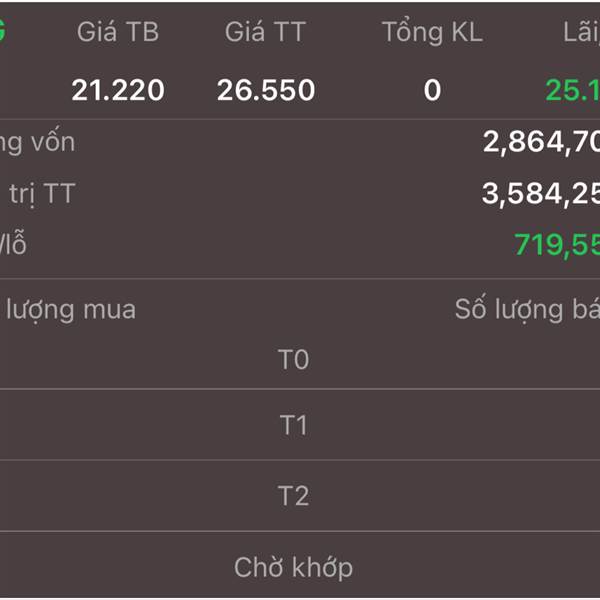
Task: Click the market price value 26.550
Action: (x=266, y=90)
